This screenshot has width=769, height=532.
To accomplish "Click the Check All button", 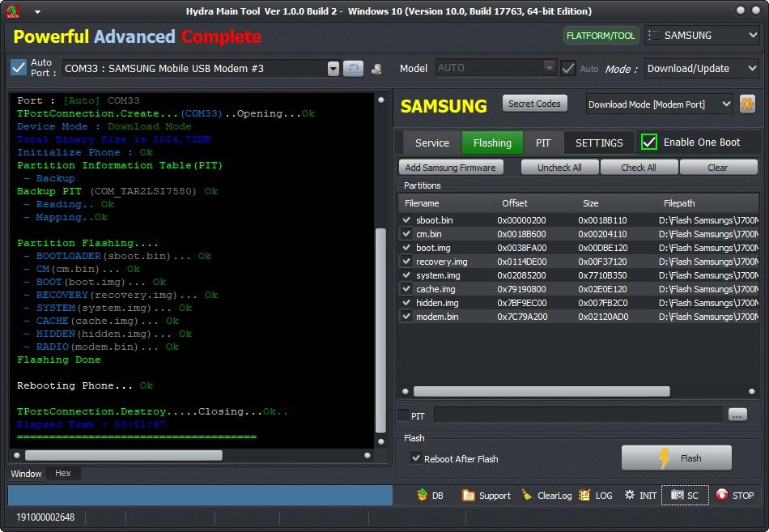I will [639, 168].
